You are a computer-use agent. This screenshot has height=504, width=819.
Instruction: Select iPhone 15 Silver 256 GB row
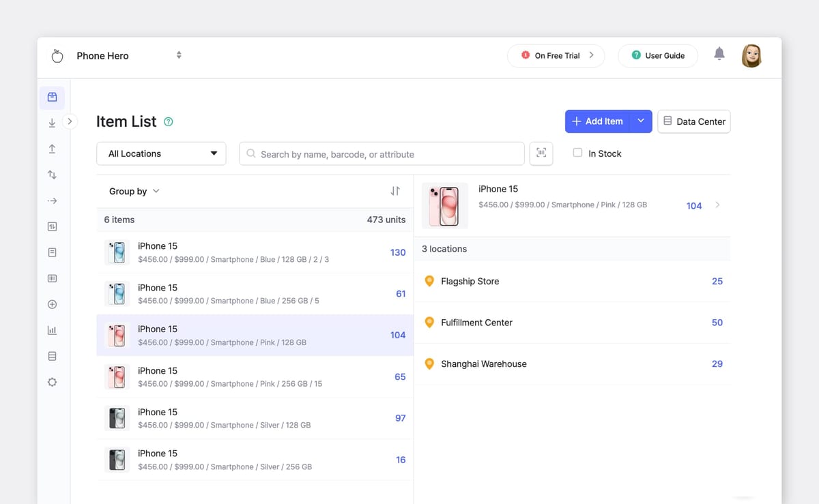(255, 460)
